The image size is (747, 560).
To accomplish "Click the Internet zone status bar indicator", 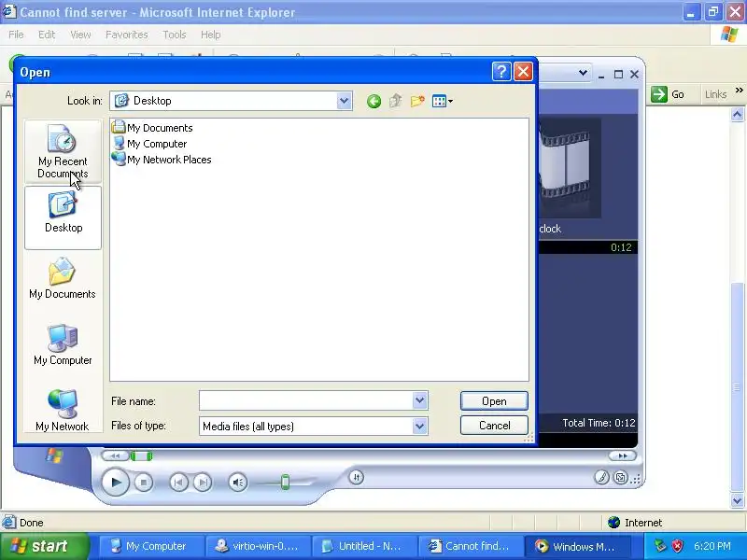I will click(x=635, y=523).
